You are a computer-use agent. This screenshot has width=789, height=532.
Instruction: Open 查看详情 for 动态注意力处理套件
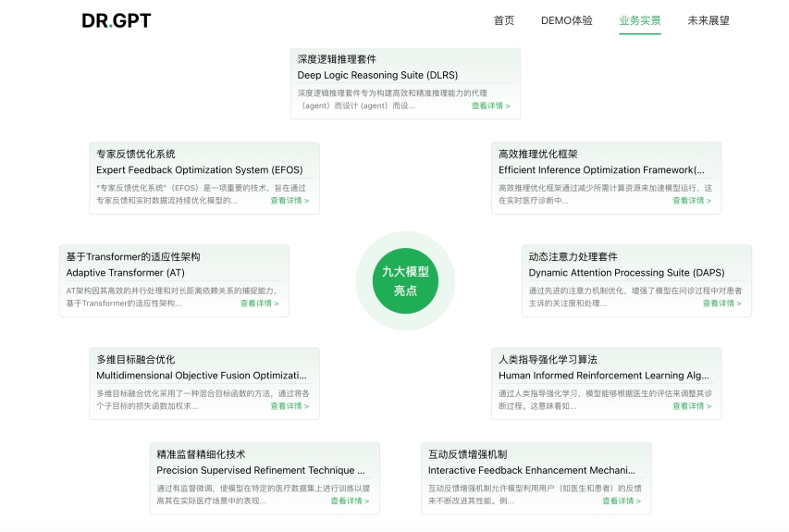[721, 303]
